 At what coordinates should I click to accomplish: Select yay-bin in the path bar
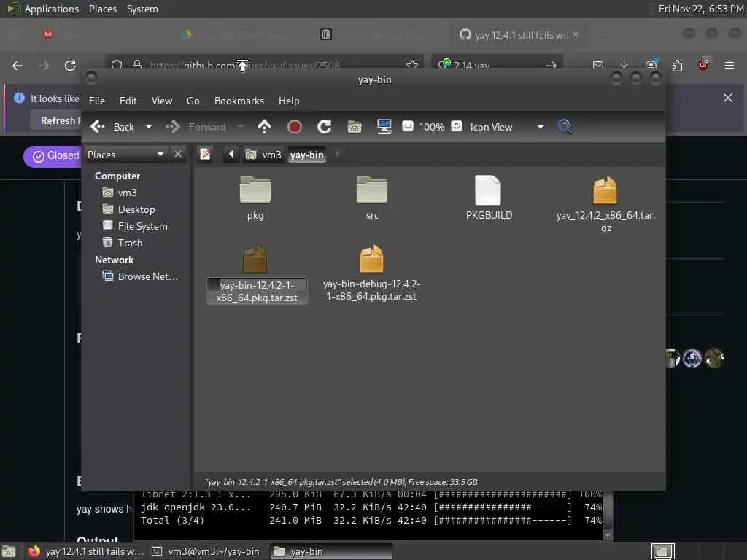click(307, 155)
